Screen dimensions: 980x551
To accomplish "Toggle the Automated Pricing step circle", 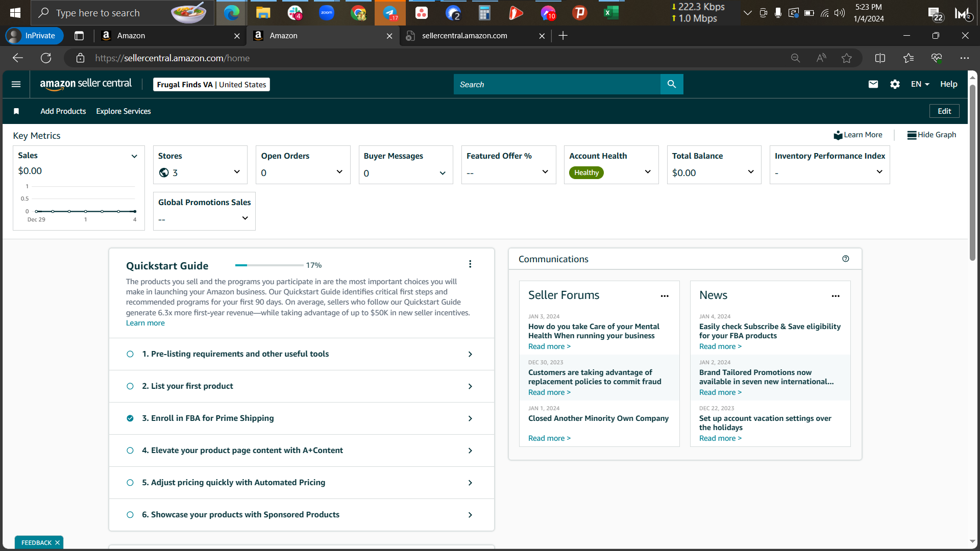I will [130, 483].
